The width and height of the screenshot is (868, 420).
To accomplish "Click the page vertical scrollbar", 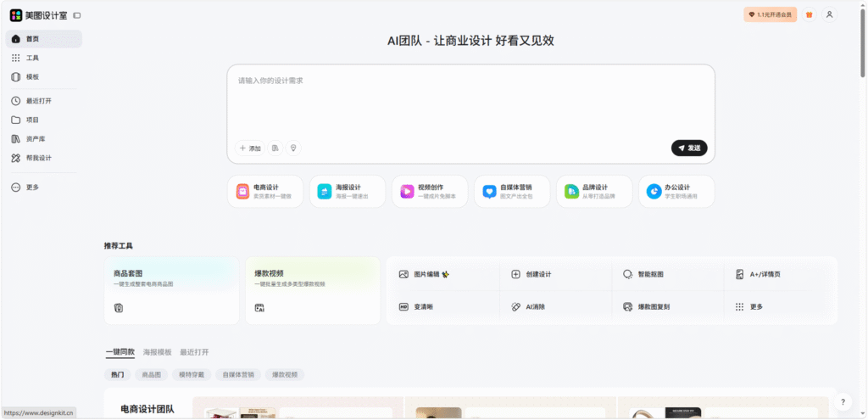I will tap(862, 42).
